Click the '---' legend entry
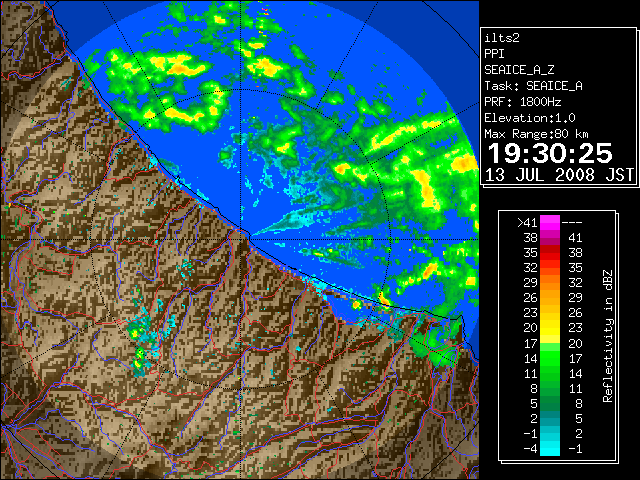Screen dimensions: 640x480 pos(572,222)
